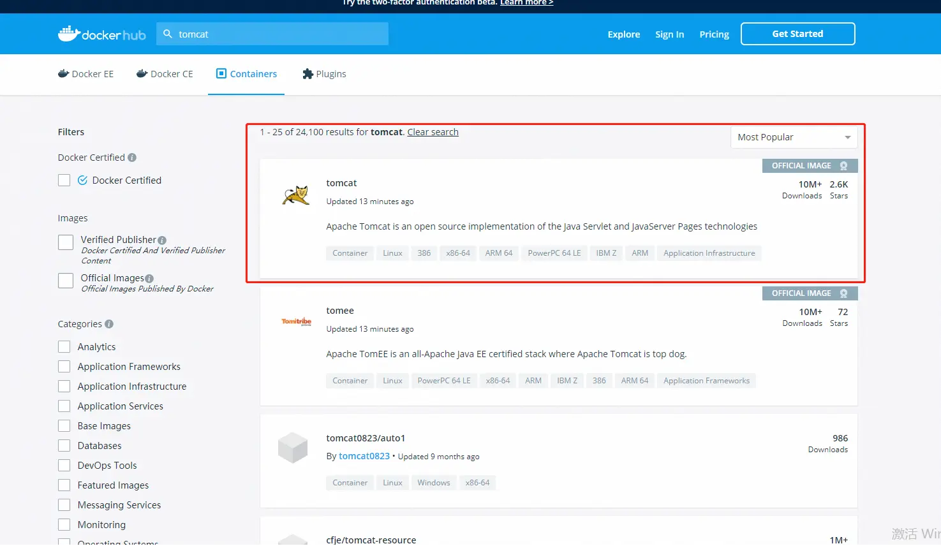Click the Official Images info icon
Viewport: 941px width, 560px height.
pos(149,279)
